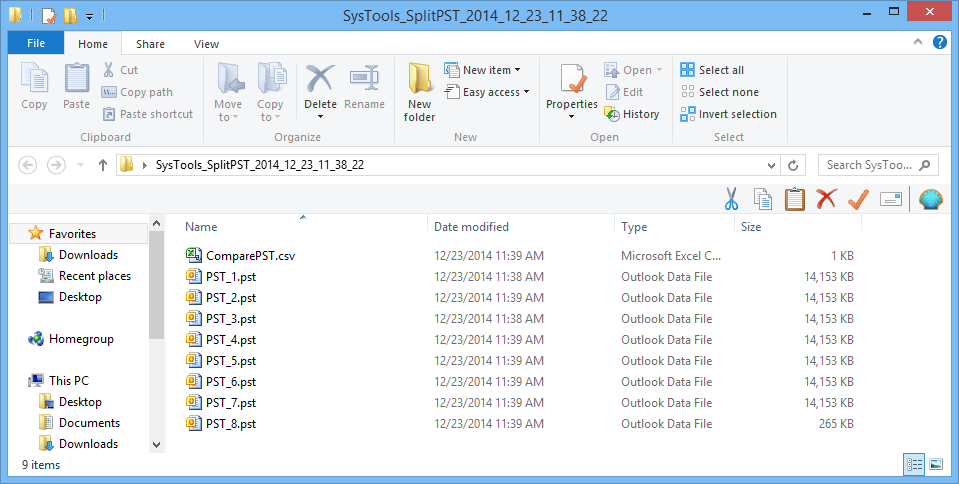Image resolution: width=959 pixels, height=484 pixels.
Task: Click the Forward navigation arrow
Action: tap(56, 165)
